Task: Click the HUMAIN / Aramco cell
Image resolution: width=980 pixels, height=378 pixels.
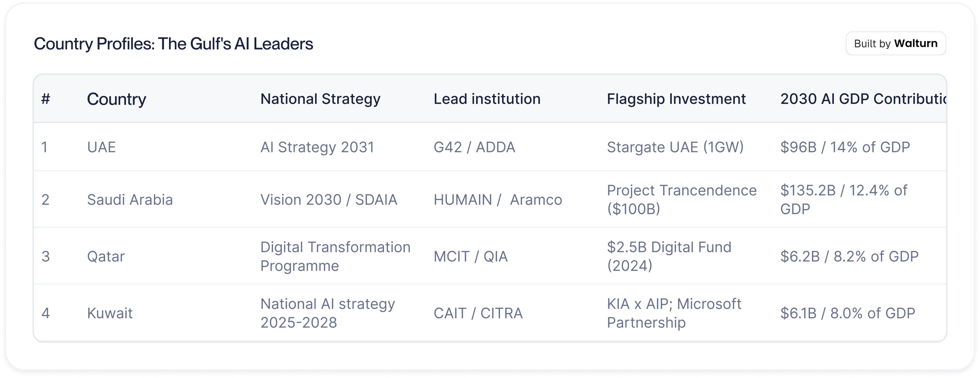Action: pos(498,200)
